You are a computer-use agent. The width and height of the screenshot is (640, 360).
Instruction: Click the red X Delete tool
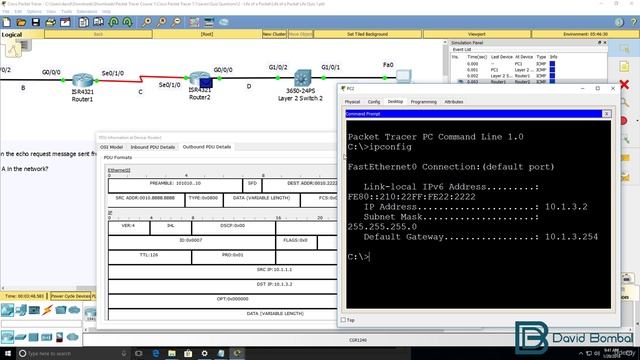pos(624,84)
